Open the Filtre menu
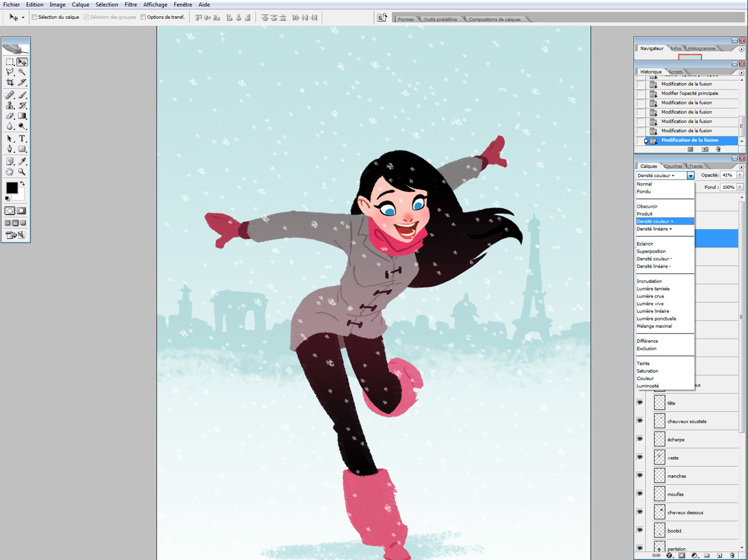Image resolution: width=748 pixels, height=560 pixels. click(x=131, y=4)
